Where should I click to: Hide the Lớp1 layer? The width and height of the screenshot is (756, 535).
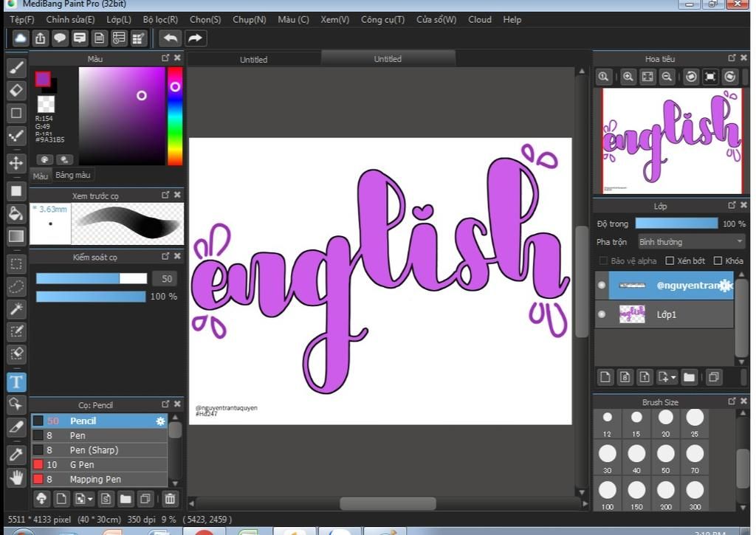pos(602,314)
